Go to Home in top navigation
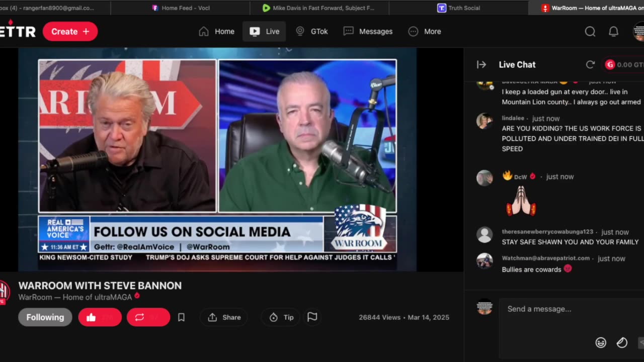 pos(217,31)
